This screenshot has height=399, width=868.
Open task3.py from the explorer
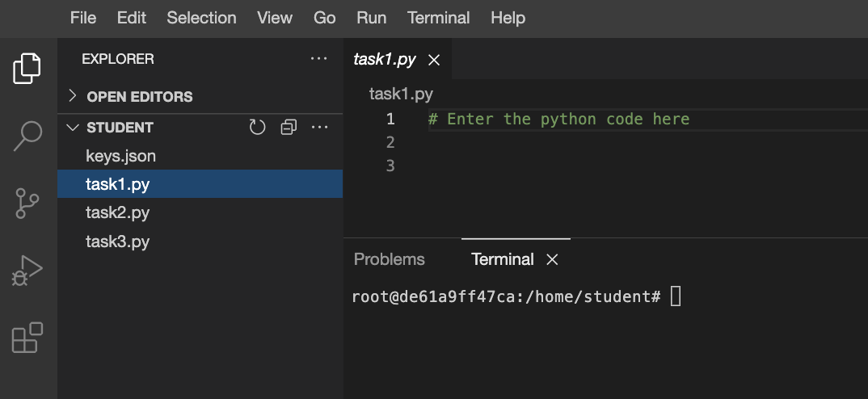pyautogui.click(x=200, y=241)
